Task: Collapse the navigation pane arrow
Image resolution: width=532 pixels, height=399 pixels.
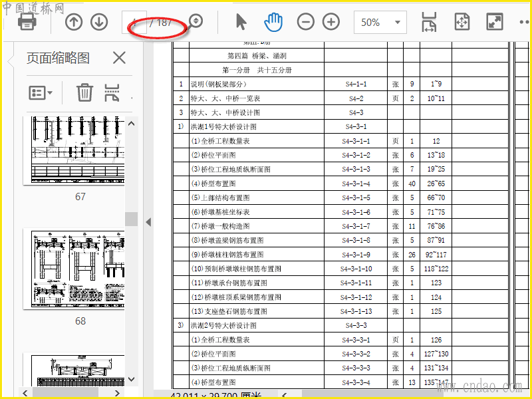Action: [148, 222]
